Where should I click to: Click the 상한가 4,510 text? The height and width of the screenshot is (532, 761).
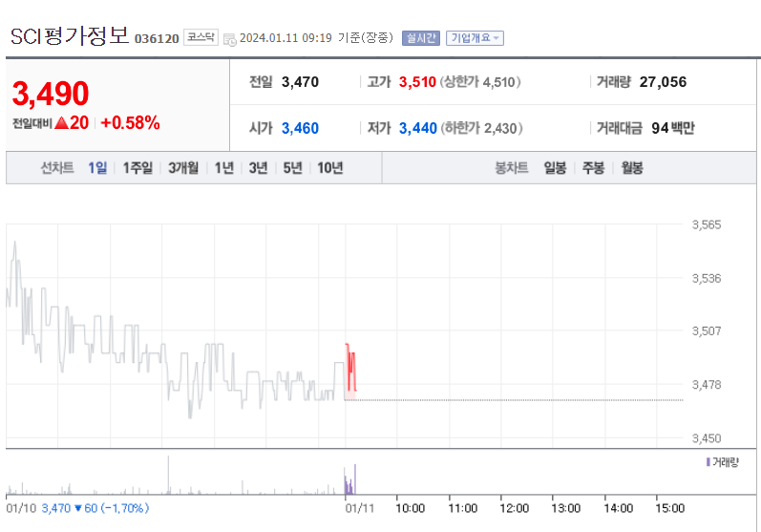point(480,82)
